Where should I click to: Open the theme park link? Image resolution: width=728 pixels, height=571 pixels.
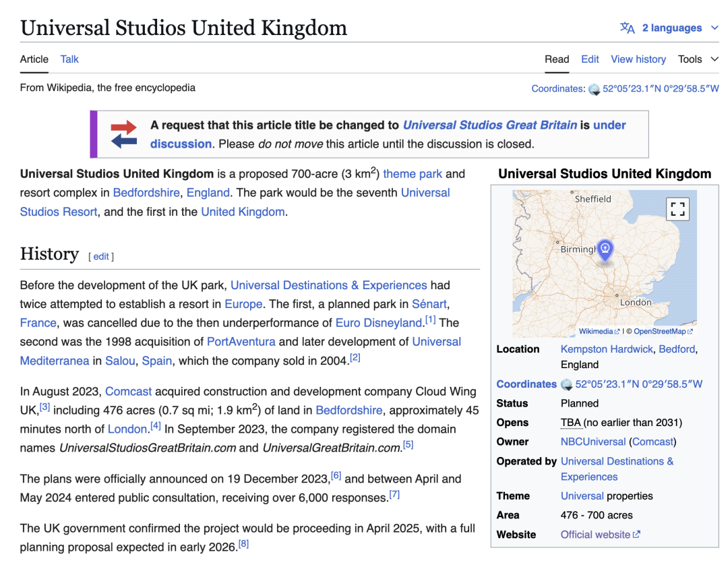pos(413,174)
